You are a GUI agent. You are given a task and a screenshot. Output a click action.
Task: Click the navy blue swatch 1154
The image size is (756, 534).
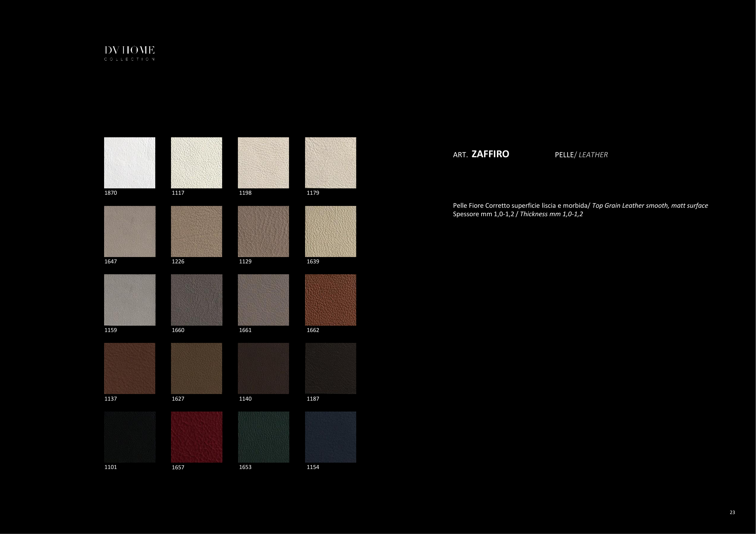coord(330,437)
